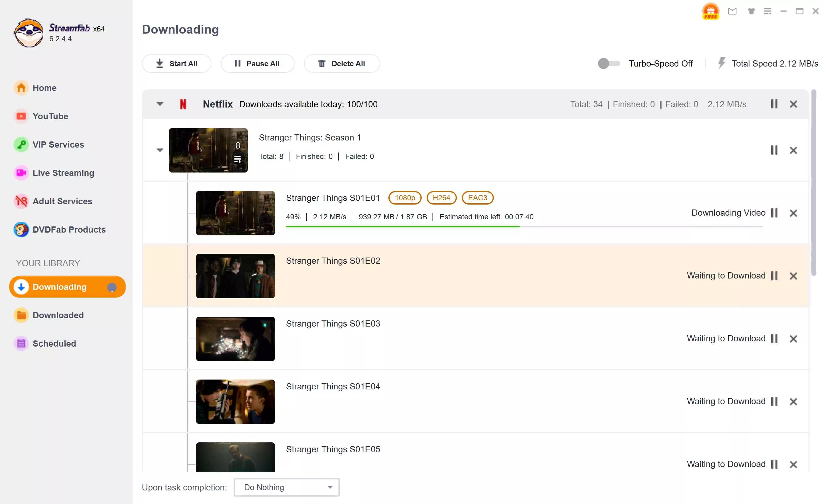
Task: Click the Stranger Things S01E03 thumbnail
Action: [235, 339]
